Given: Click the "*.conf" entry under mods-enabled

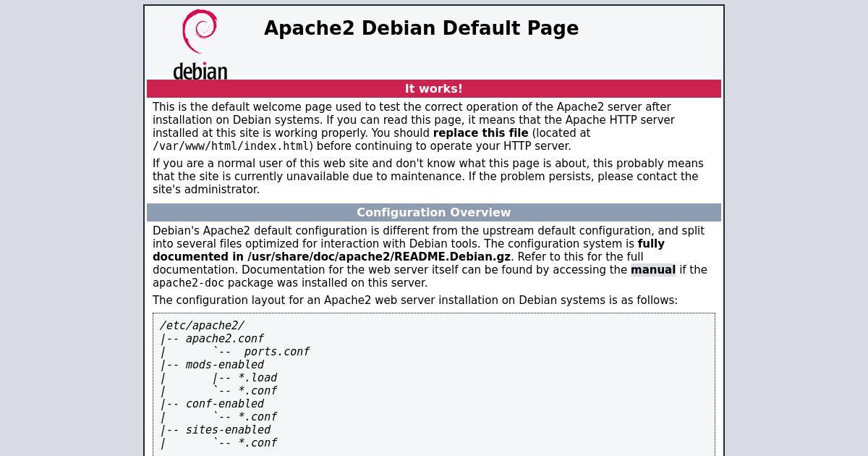Looking at the screenshot, I should click(258, 391).
